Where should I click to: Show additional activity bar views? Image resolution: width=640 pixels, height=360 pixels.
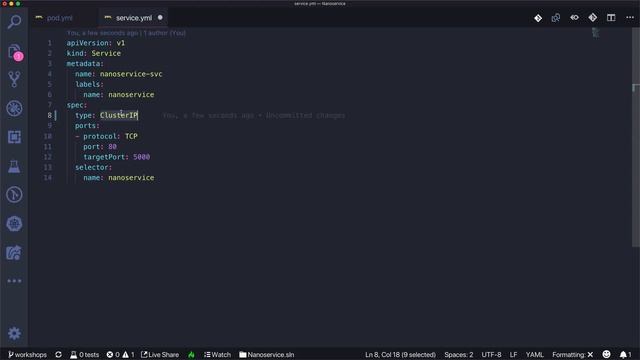tap(14, 281)
